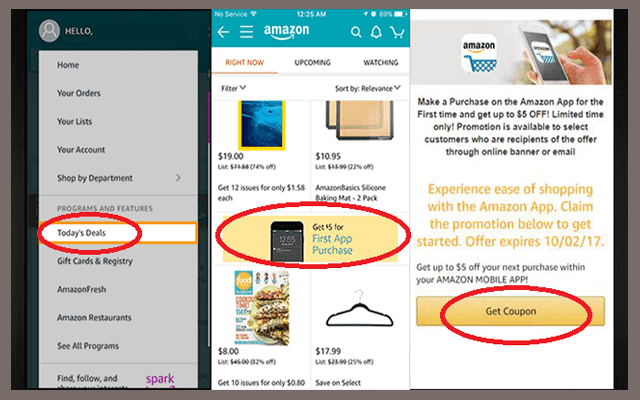Viewport: 640px width, 400px height.
Task: Open the hamburger menu icon
Action: pyautogui.click(x=246, y=32)
